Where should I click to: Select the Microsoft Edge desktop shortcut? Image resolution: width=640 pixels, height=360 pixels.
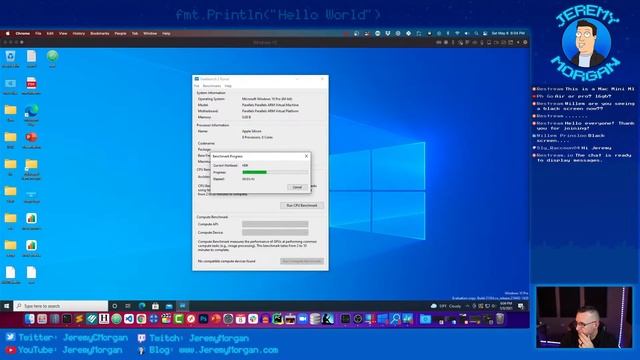(31, 115)
